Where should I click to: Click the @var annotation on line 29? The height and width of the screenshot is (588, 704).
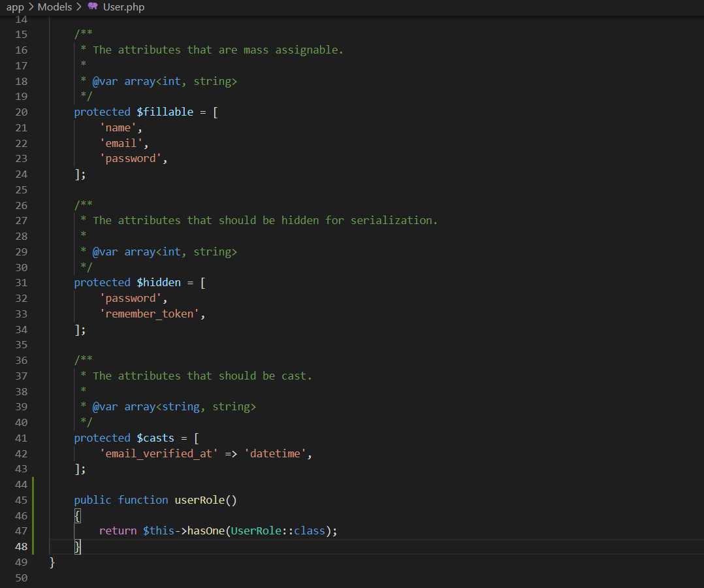click(105, 252)
